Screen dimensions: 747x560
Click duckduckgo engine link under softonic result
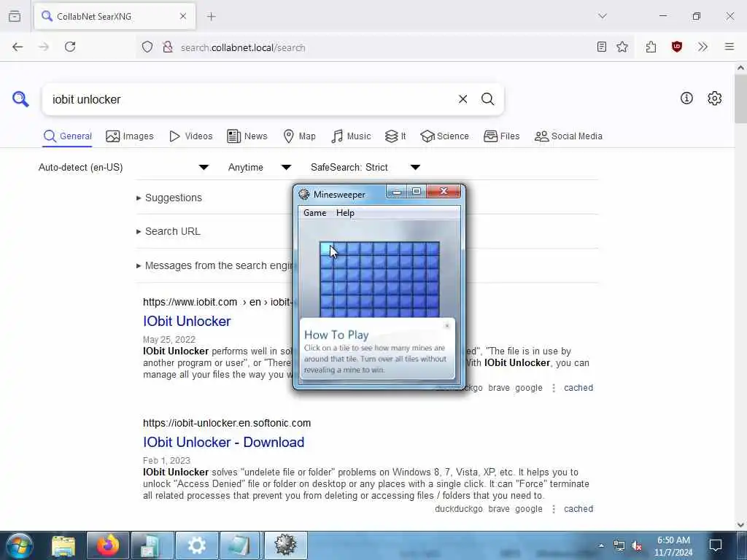pyautogui.click(x=458, y=508)
